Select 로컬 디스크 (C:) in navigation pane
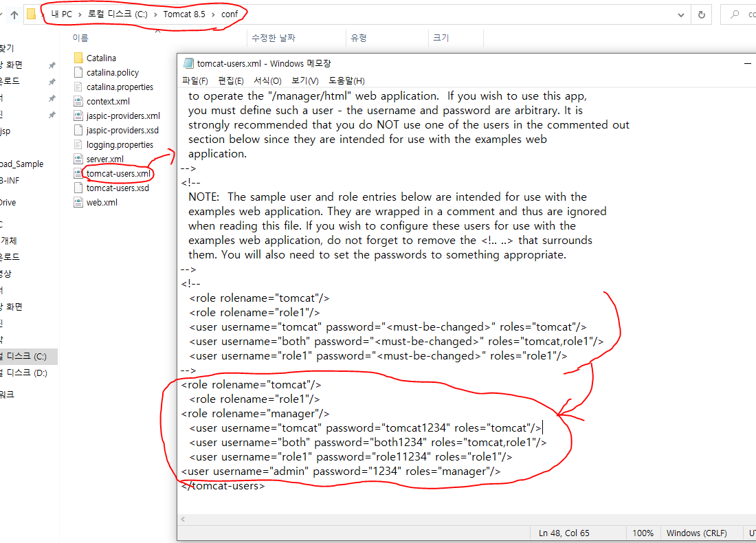The image size is (756, 543). [x=29, y=356]
